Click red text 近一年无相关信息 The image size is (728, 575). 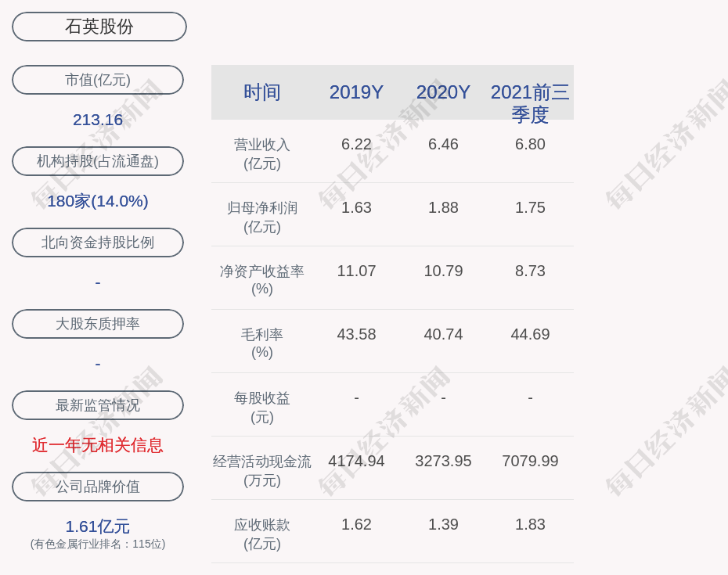coord(98,445)
